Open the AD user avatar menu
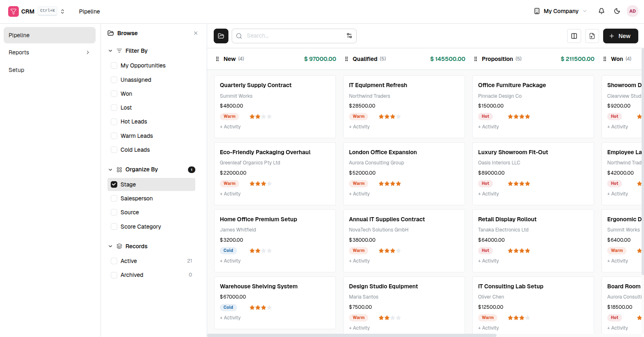This screenshot has width=644, height=337. (x=632, y=11)
